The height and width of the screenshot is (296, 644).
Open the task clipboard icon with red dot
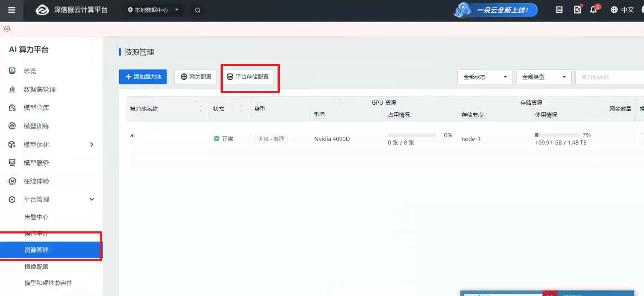577,10
